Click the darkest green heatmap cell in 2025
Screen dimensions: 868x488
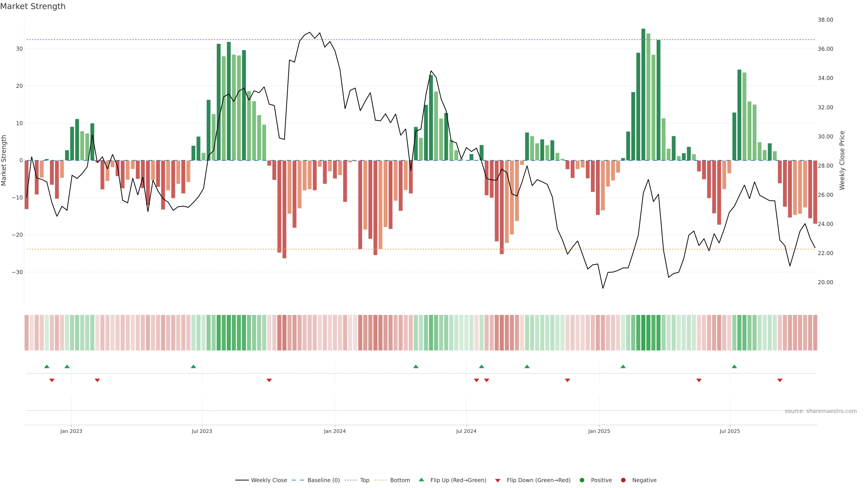pos(643,333)
